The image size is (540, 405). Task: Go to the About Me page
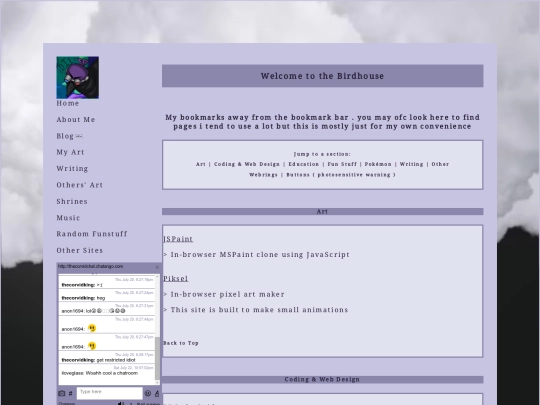[x=76, y=120]
